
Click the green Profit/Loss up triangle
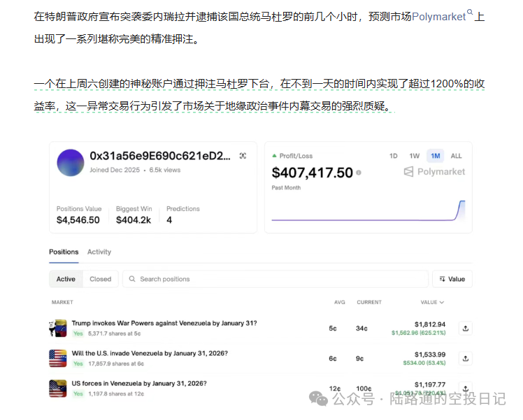274,156
